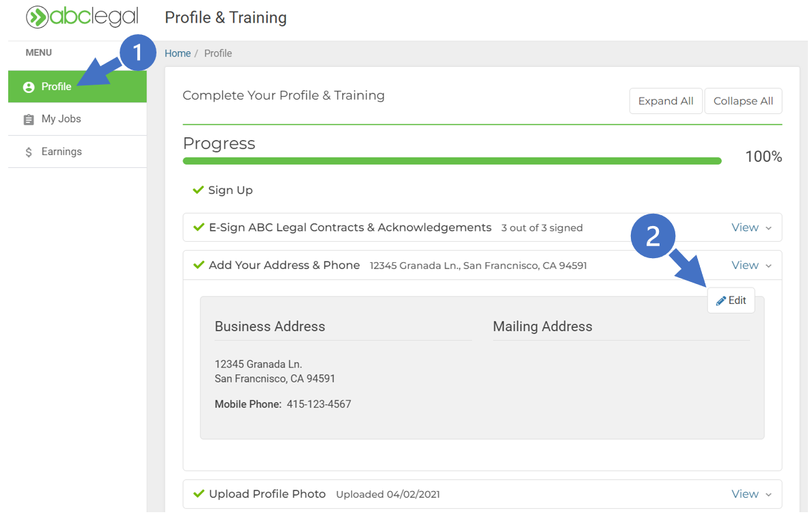The image size is (812, 519).
Task: Click the Add Your Address & Phone heading
Action: pyautogui.click(x=284, y=265)
